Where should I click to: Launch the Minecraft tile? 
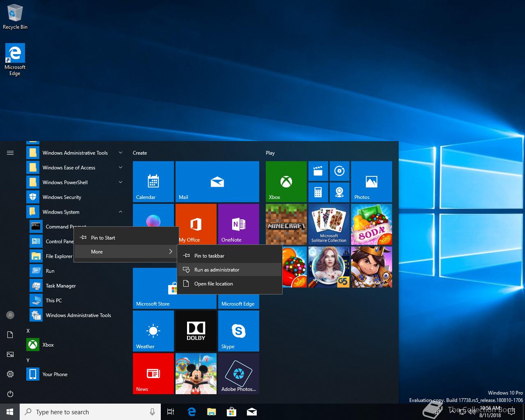click(x=286, y=224)
